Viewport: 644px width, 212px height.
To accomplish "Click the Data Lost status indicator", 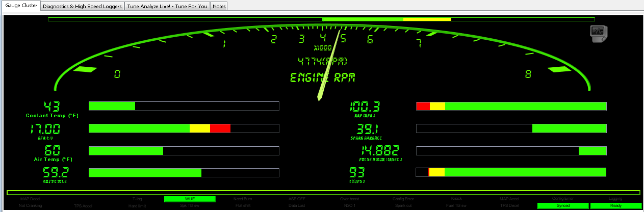I will click(x=296, y=206).
